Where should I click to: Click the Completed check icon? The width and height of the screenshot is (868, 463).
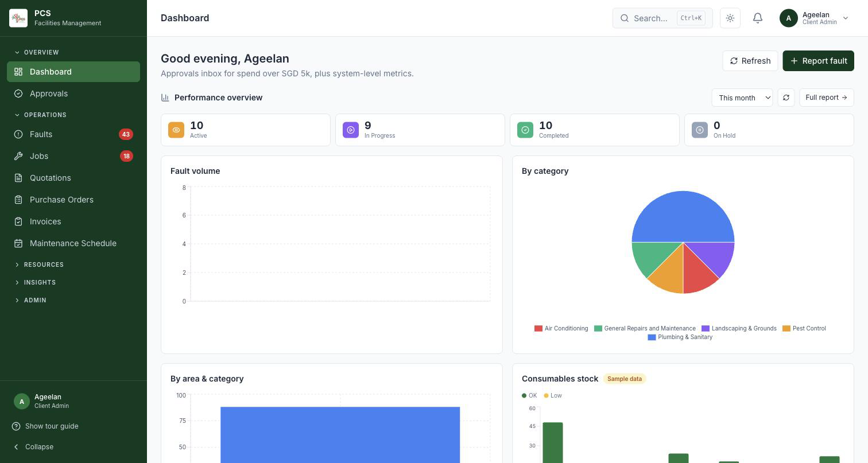coord(525,130)
